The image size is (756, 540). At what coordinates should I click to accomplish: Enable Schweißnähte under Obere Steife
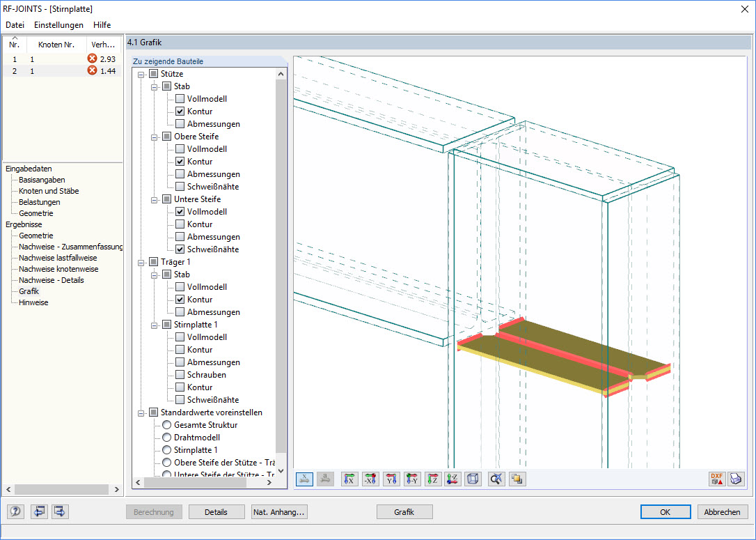point(180,186)
